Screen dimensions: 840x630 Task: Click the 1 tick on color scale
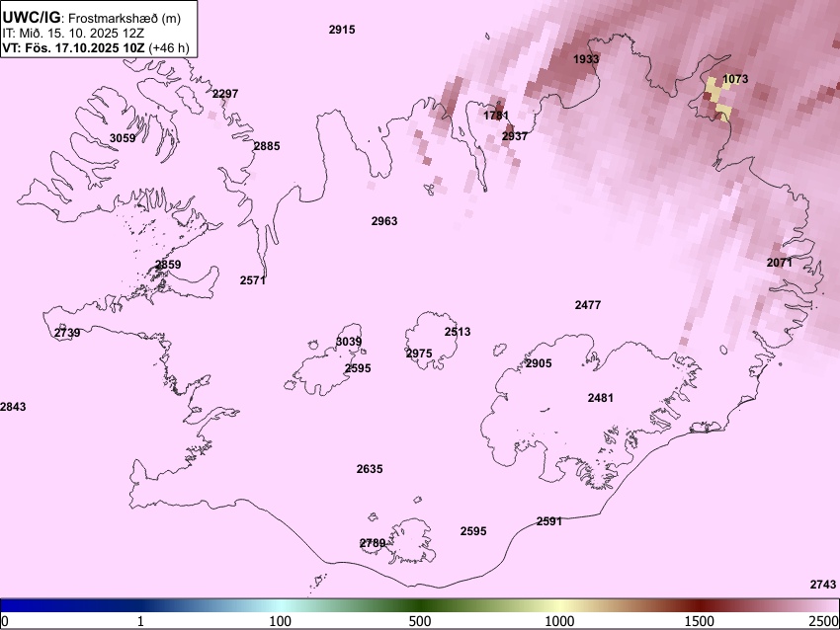click(x=140, y=621)
